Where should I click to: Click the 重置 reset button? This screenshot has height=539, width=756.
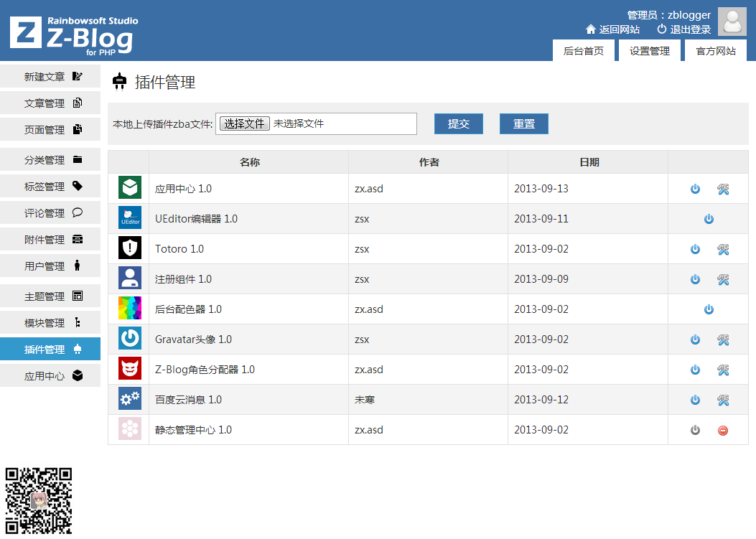(523, 123)
